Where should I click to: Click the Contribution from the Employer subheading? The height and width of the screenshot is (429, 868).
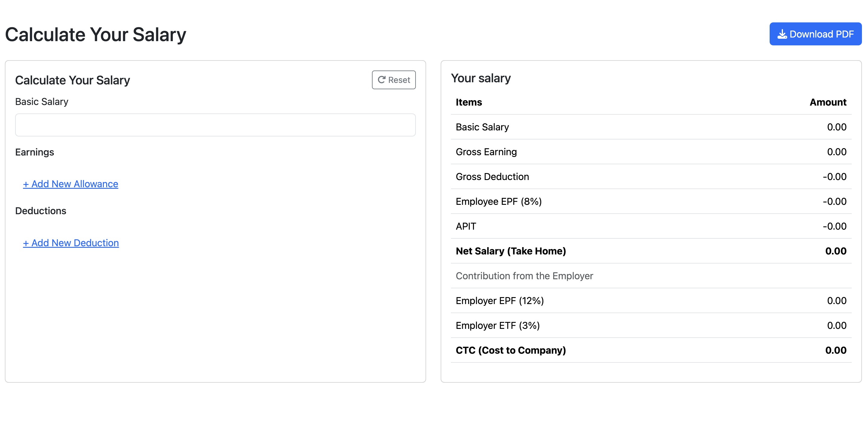[x=524, y=276]
